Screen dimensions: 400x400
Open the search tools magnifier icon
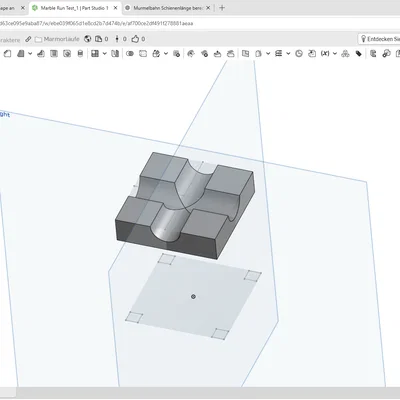coord(386,53)
